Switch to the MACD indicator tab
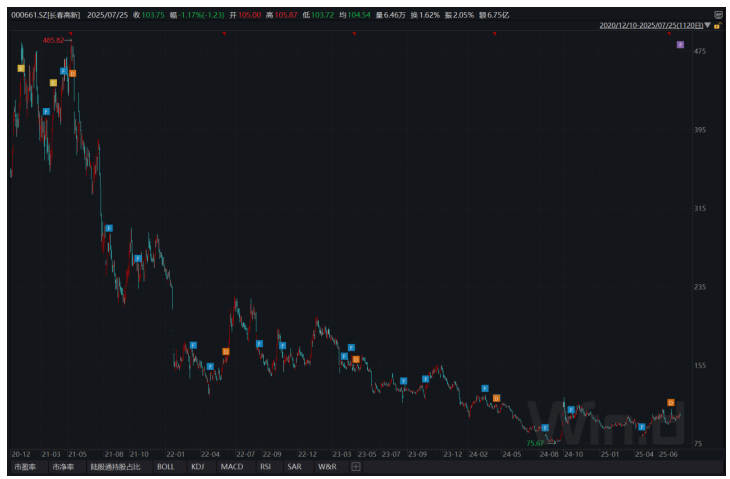Image resolution: width=730 pixels, height=479 pixels. pyautogui.click(x=232, y=467)
